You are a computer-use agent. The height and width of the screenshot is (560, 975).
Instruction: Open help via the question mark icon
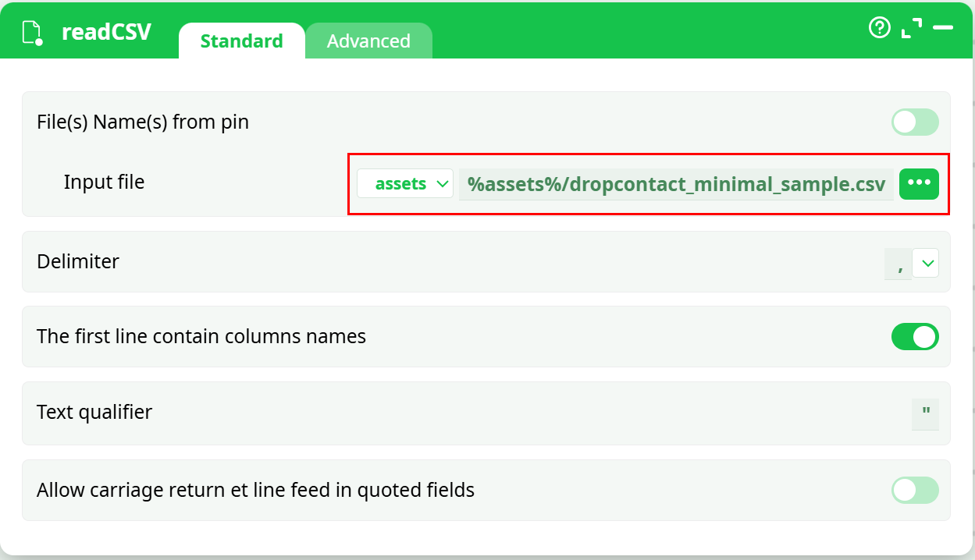880,28
